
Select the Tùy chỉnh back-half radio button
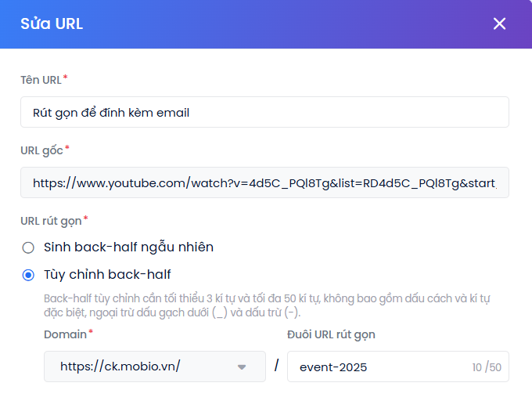[29, 275]
